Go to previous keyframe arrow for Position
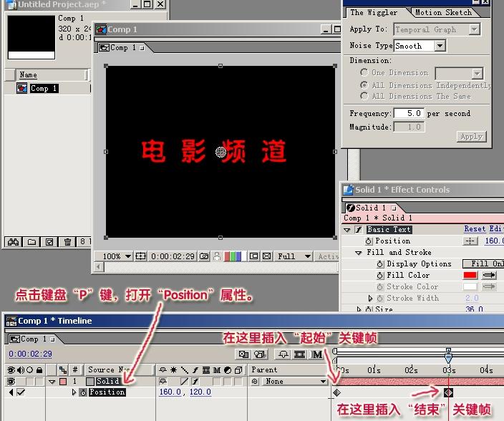This screenshot has width=504, height=421. coord(11,392)
